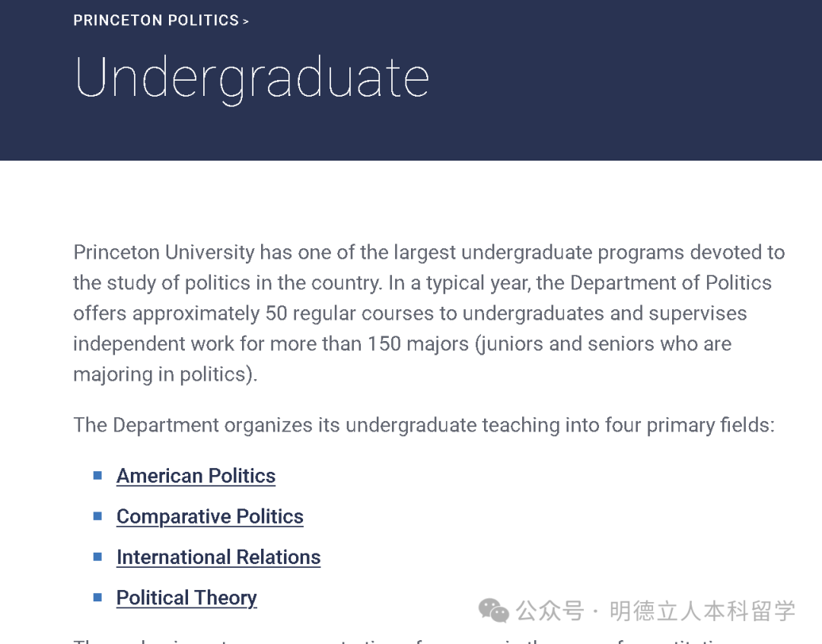Click the Undergraduate page heading
This screenshot has height=644, width=822.
click(252, 77)
